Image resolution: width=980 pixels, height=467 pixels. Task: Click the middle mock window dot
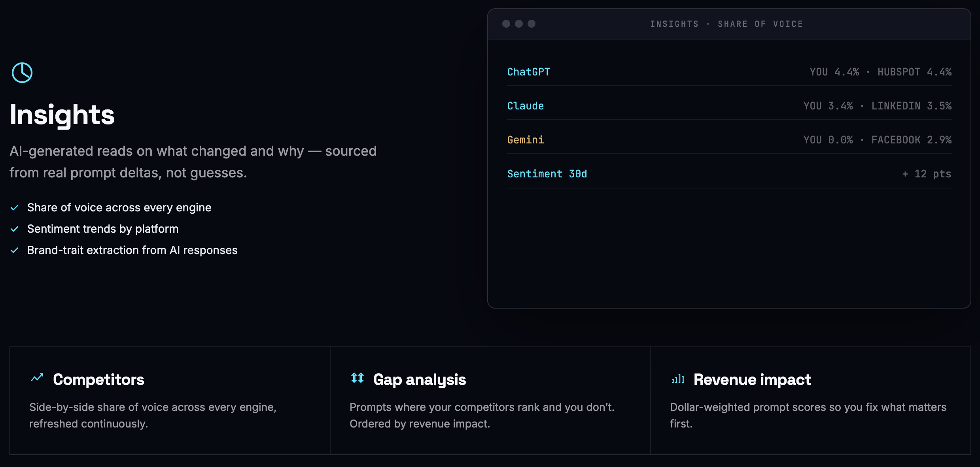(x=519, y=24)
